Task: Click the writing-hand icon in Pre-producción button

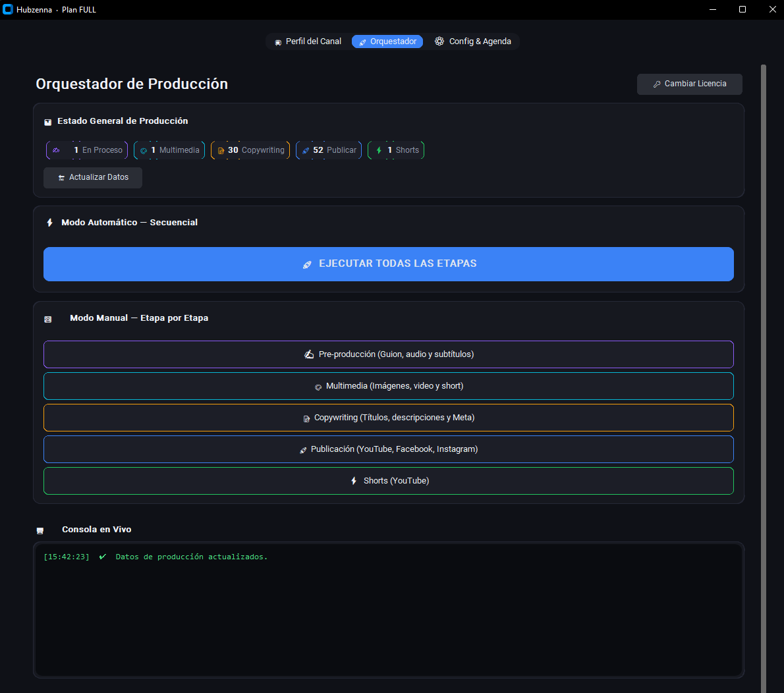Action: (x=309, y=354)
